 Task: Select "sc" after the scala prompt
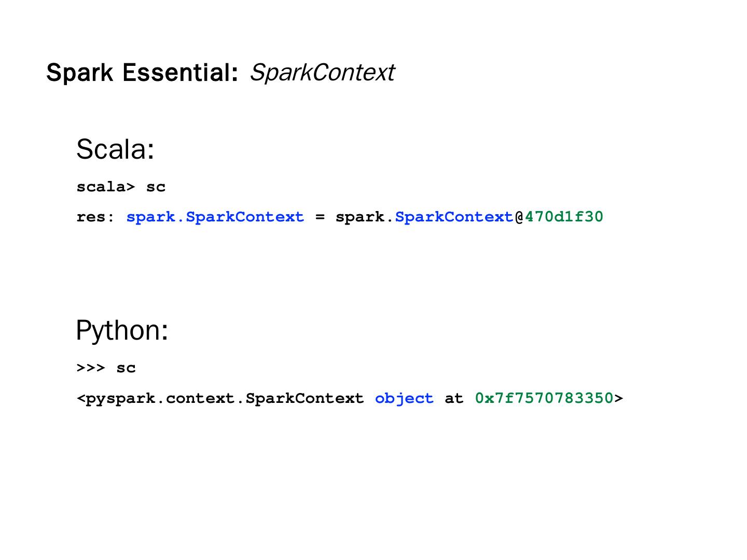click(x=156, y=187)
